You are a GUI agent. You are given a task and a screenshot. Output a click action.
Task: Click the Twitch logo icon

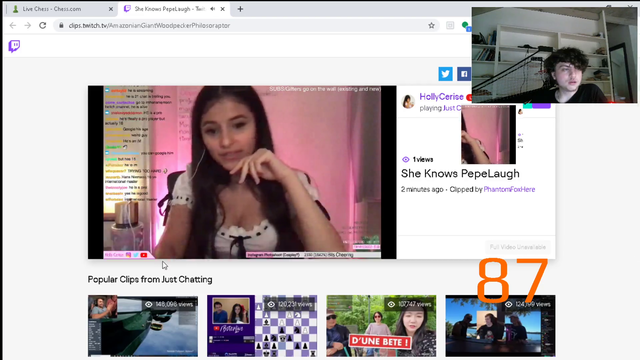click(14, 46)
